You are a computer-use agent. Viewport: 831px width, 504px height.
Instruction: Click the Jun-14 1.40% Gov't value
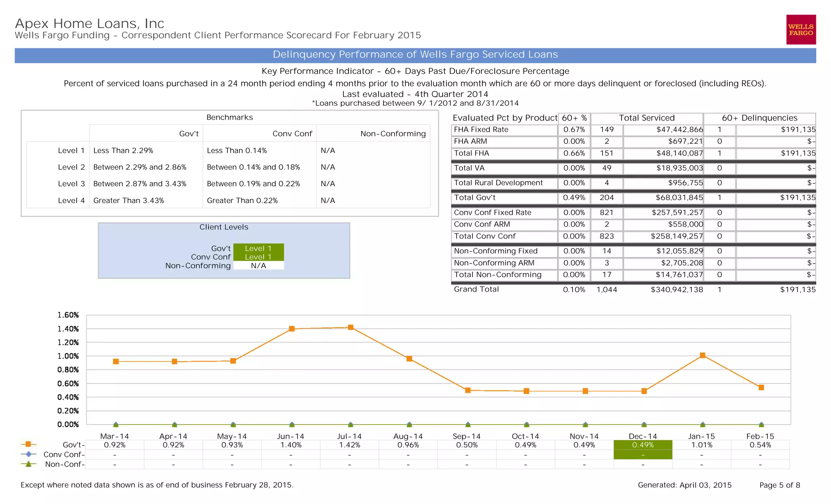[x=291, y=445]
